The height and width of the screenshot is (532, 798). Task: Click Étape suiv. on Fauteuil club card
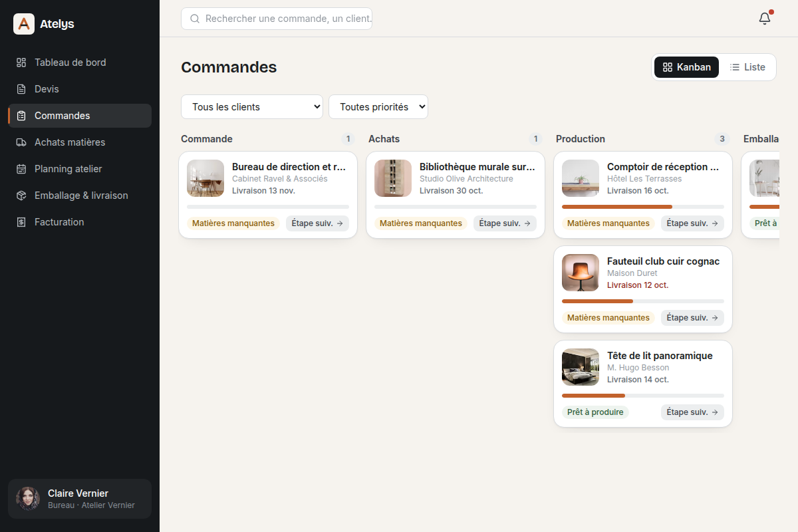click(x=692, y=318)
